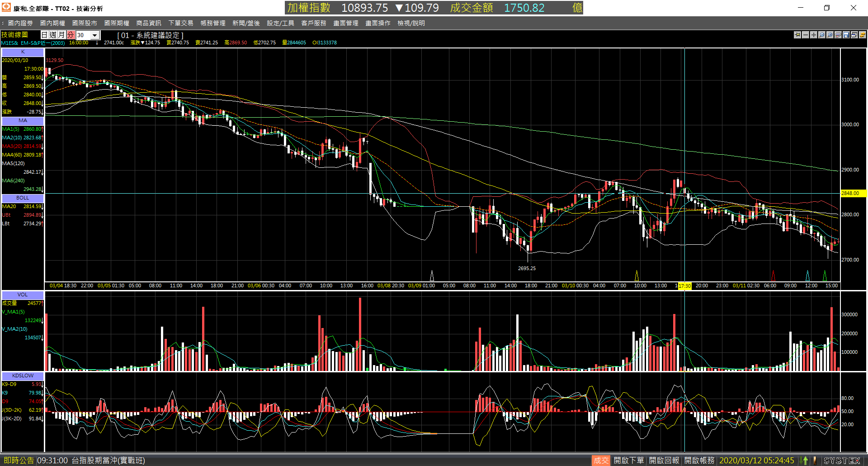The height and width of the screenshot is (466, 868).
Task: Zoom out with the magnifier minus icon
Action: (822, 35)
